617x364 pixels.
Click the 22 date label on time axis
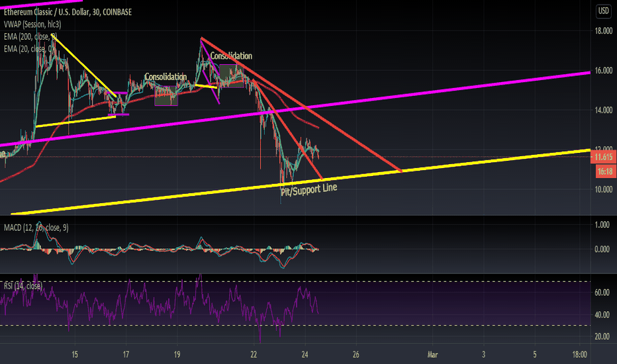(254, 355)
